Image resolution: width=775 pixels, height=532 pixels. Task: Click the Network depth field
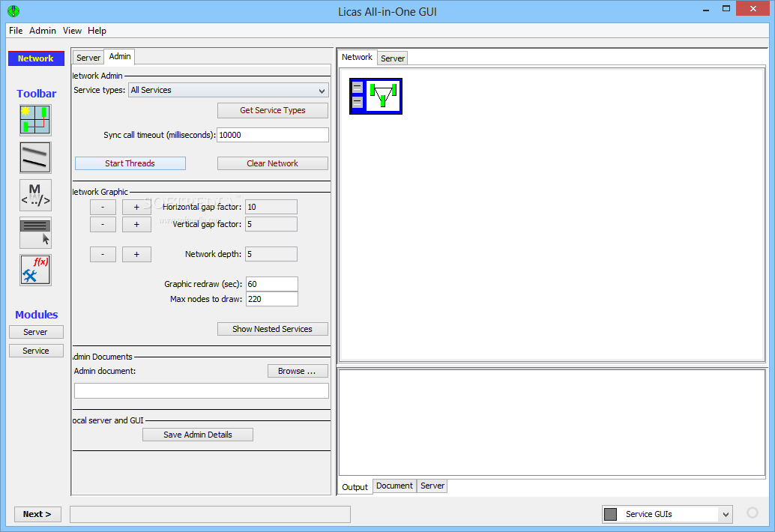[271, 255]
